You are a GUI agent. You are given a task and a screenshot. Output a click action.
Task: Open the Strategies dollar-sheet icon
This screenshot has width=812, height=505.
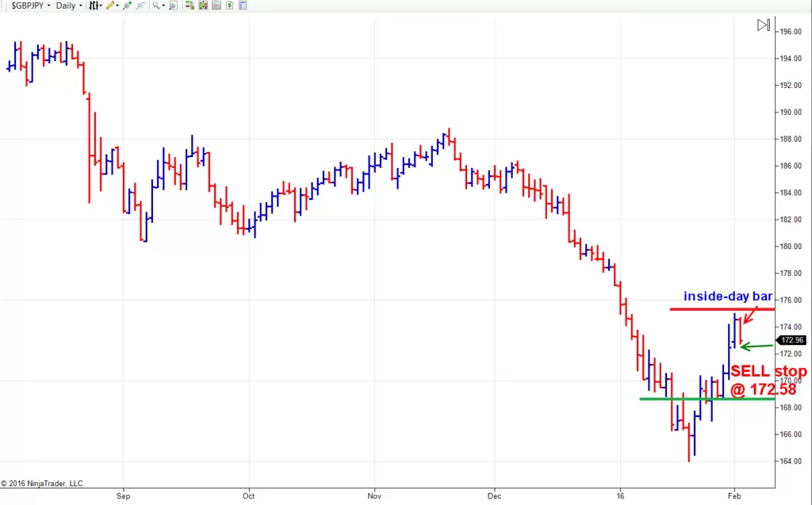[x=229, y=6]
